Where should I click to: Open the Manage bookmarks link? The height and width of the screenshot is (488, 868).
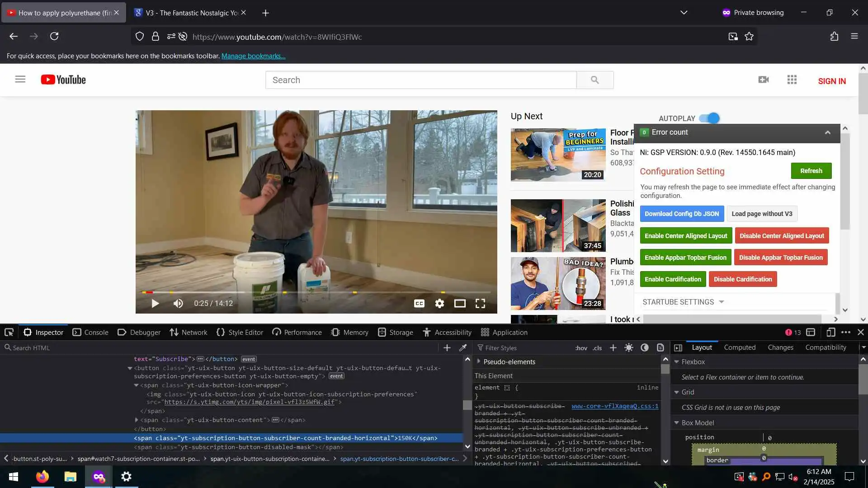[253, 56]
